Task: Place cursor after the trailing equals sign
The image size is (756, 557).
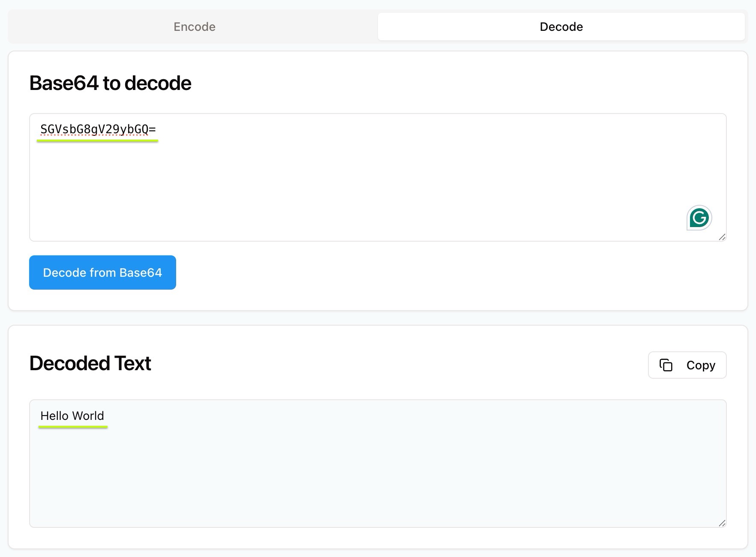Action: click(x=157, y=129)
